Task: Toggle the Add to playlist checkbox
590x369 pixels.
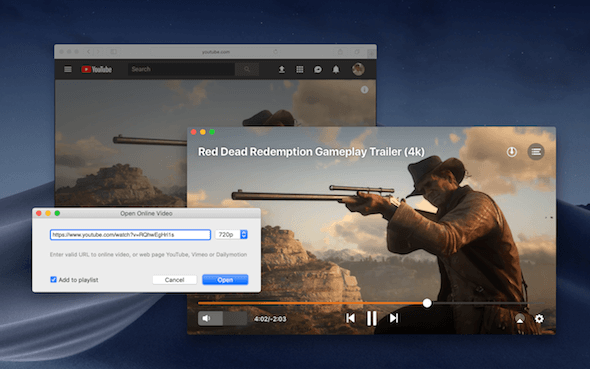Action: coord(53,279)
